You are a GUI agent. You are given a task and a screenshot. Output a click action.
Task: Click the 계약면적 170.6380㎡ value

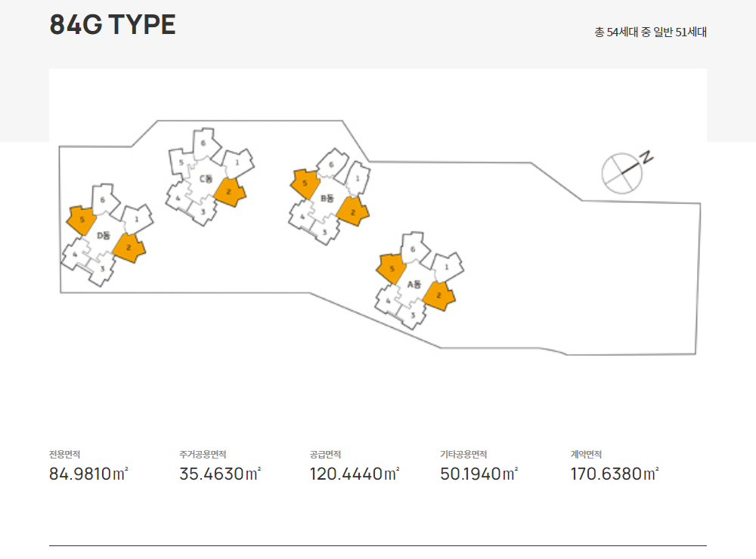point(615,474)
